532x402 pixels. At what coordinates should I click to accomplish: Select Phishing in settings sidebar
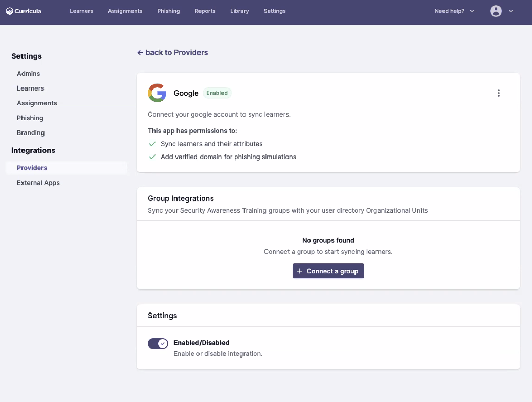(x=30, y=118)
